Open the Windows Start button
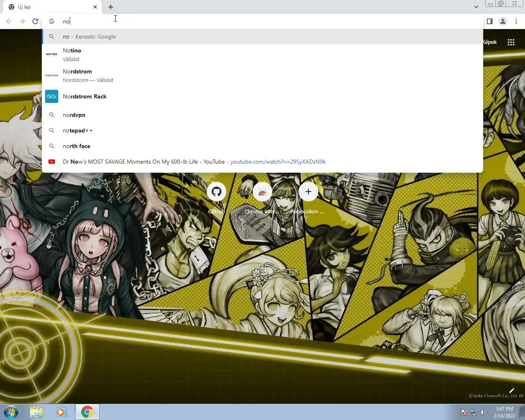The height and width of the screenshot is (420, 525). (x=11, y=412)
